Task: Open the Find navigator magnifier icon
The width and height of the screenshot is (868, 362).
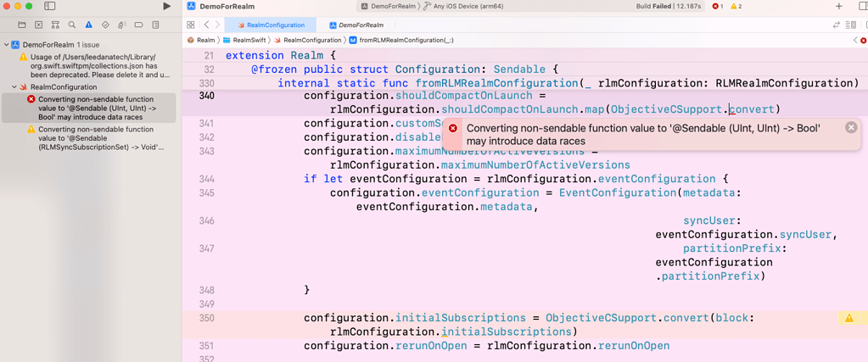Action: pos(71,25)
